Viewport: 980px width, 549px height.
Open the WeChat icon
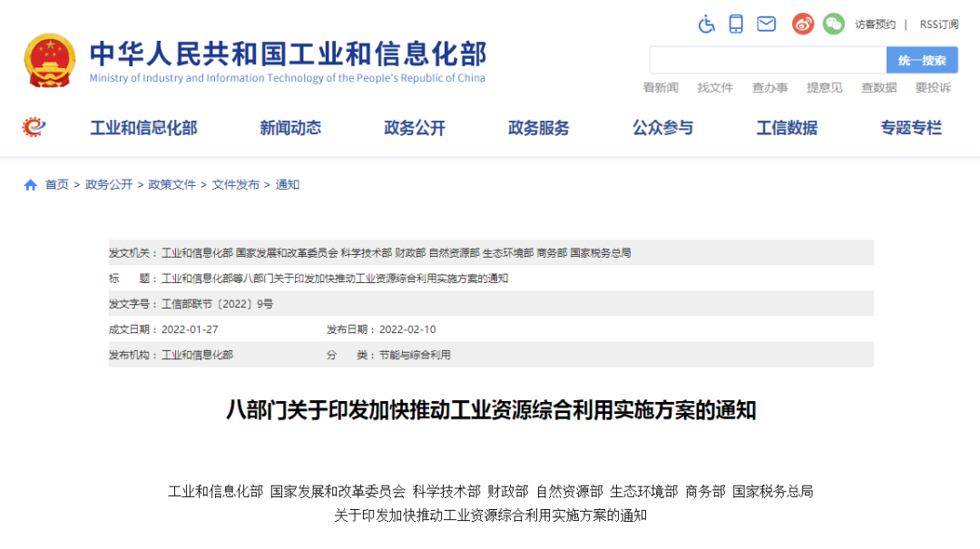point(833,24)
